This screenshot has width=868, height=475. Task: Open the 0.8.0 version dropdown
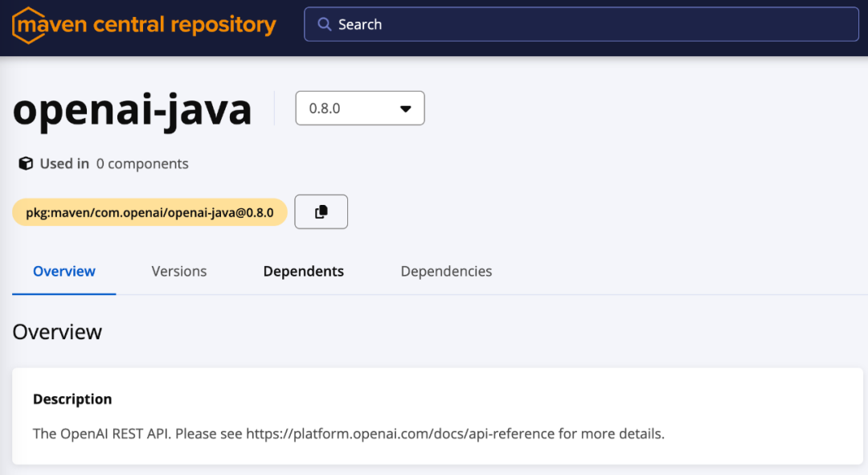click(x=359, y=109)
